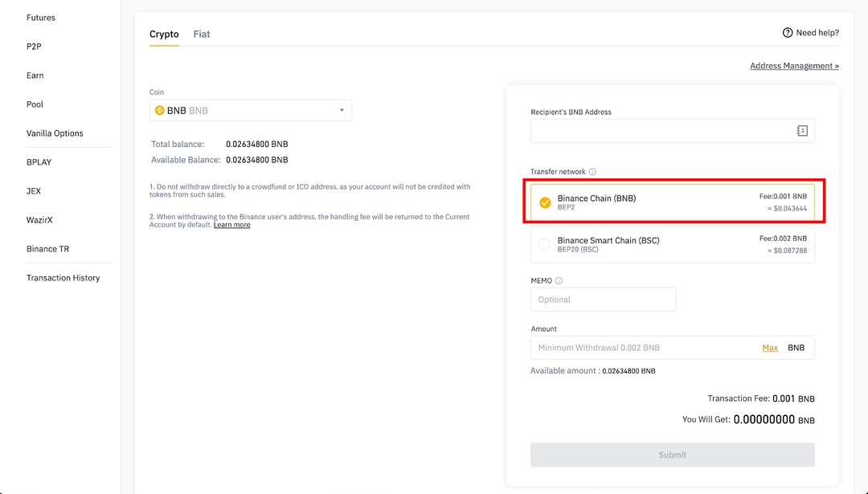
Task: Switch to the Fiat tab
Action: (202, 35)
